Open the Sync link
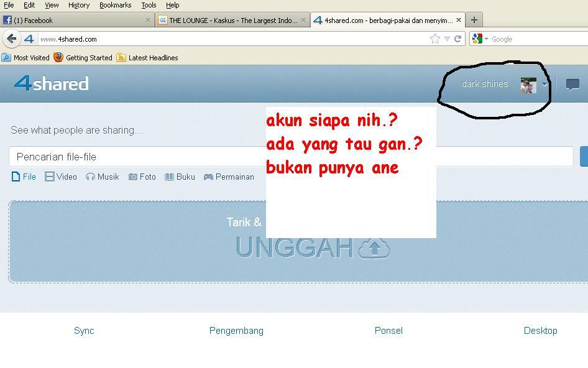 click(84, 331)
